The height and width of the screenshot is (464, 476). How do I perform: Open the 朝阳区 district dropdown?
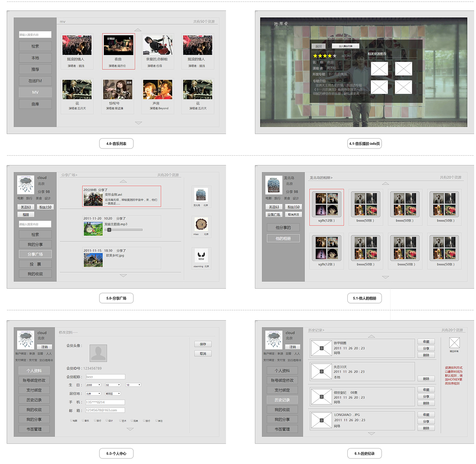click(113, 393)
